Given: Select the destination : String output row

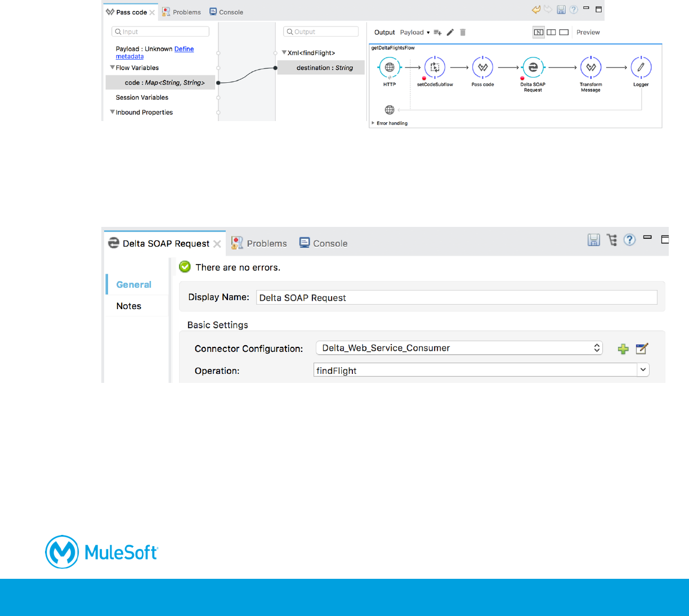Looking at the screenshot, I should pos(321,68).
